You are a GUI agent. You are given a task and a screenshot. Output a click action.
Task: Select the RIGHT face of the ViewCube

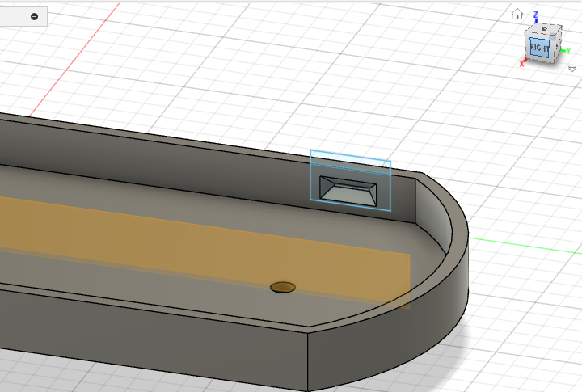539,48
